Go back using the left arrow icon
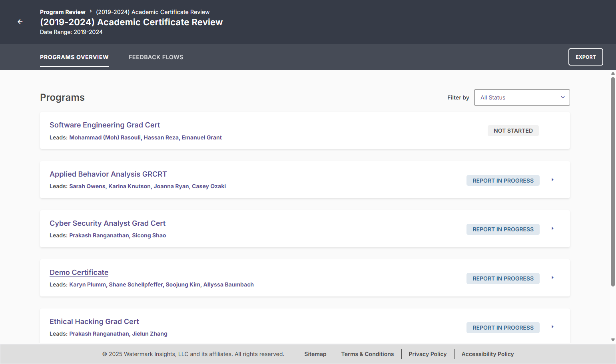Viewport: 616px width, 364px height. (x=20, y=22)
